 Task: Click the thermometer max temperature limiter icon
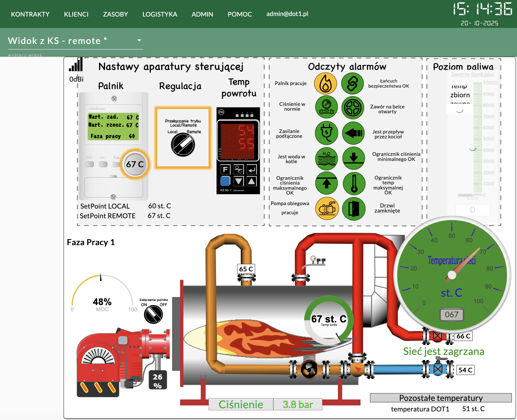354,183
